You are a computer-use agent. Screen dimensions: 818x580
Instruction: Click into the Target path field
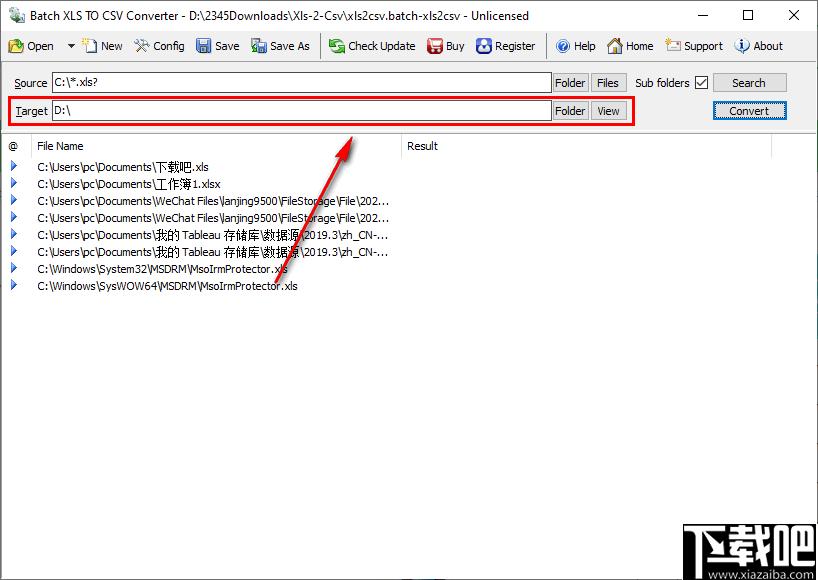coord(302,111)
